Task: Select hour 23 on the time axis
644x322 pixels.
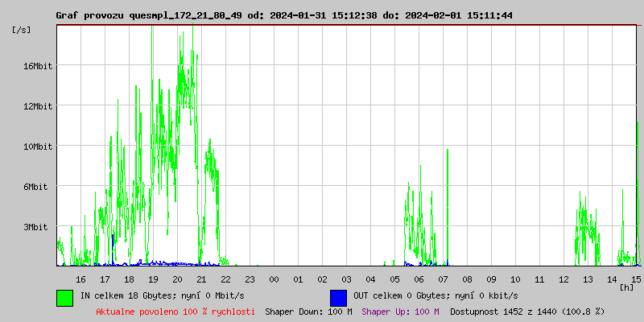Action: tap(250, 279)
